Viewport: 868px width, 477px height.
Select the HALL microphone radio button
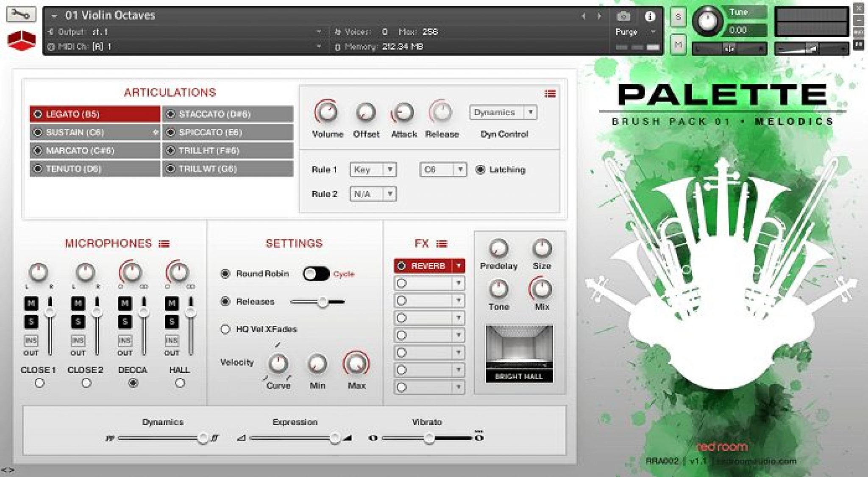pyautogui.click(x=180, y=383)
